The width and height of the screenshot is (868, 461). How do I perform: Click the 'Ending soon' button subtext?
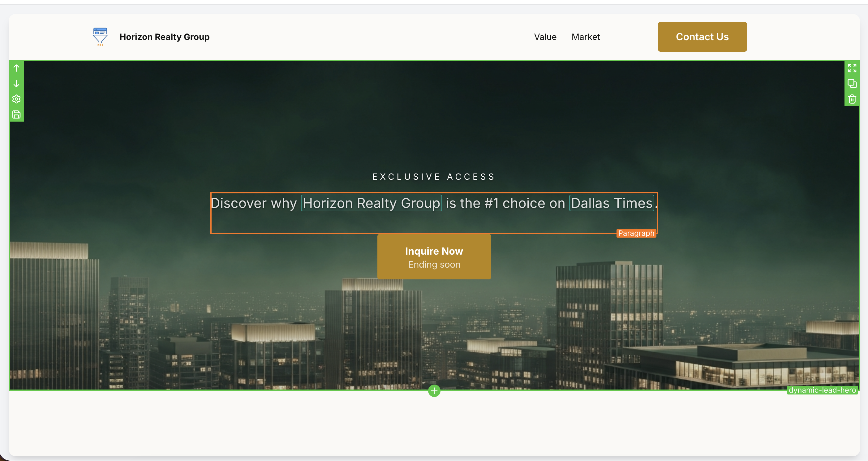[x=434, y=265]
